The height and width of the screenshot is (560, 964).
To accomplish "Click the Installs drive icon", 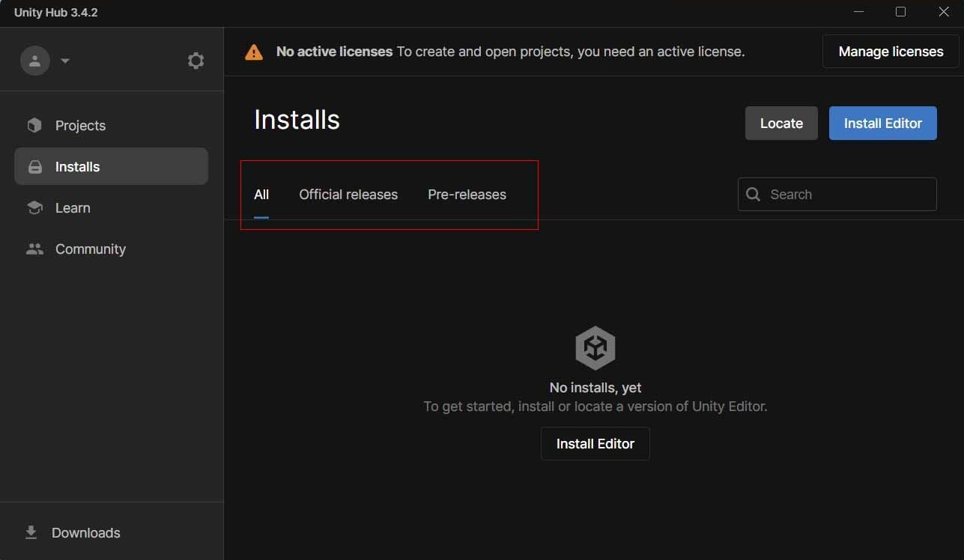I will [x=34, y=167].
